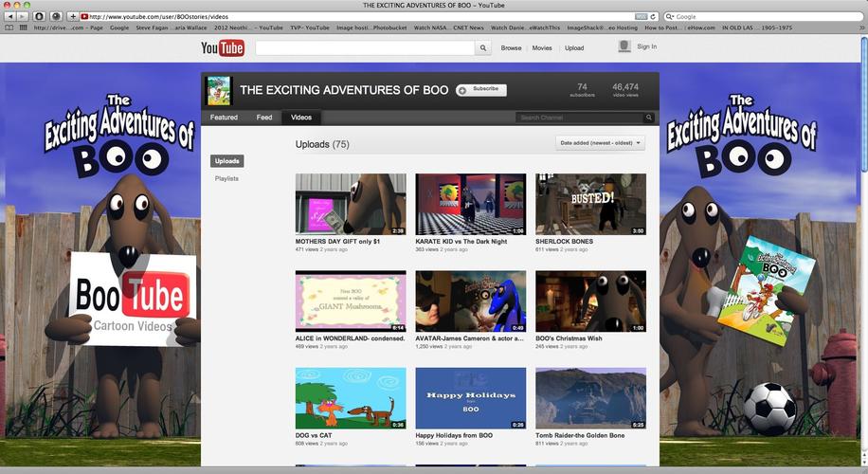
Task: Click the channel search magnifier icon
Action: (648, 118)
